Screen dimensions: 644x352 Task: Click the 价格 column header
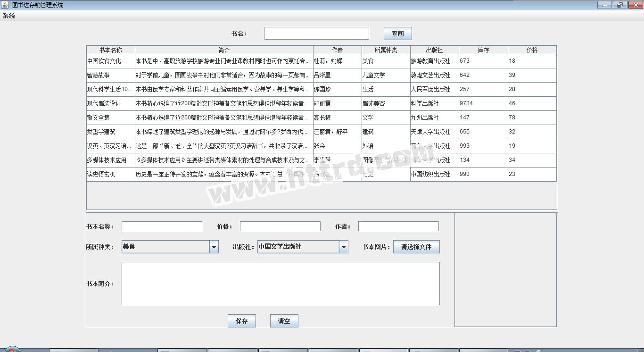click(x=532, y=50)
